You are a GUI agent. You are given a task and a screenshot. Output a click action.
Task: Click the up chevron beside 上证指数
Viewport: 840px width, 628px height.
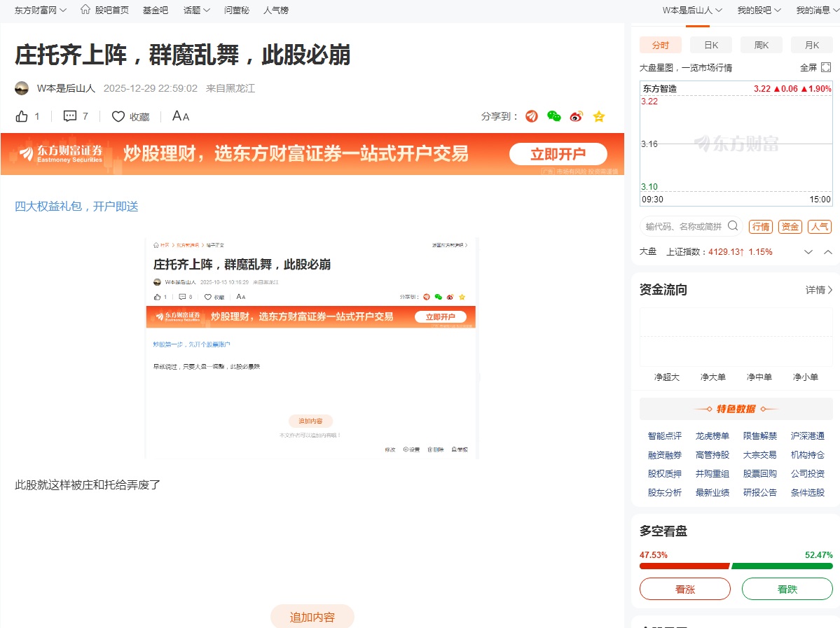click(827, 252)
